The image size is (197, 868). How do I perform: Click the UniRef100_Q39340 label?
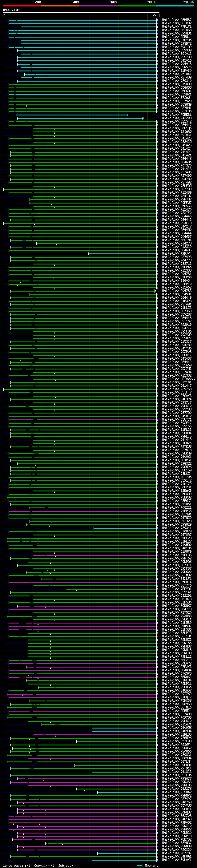point(177,81)
